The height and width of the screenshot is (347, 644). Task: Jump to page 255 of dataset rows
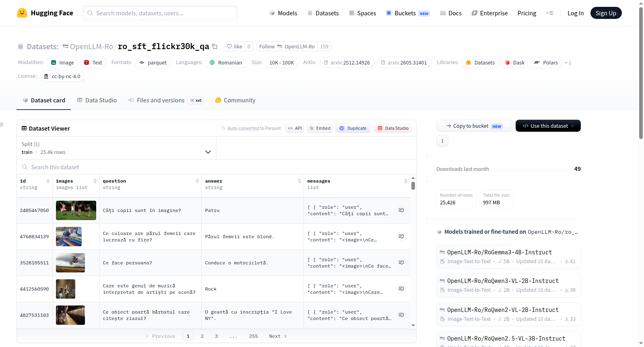253,336
